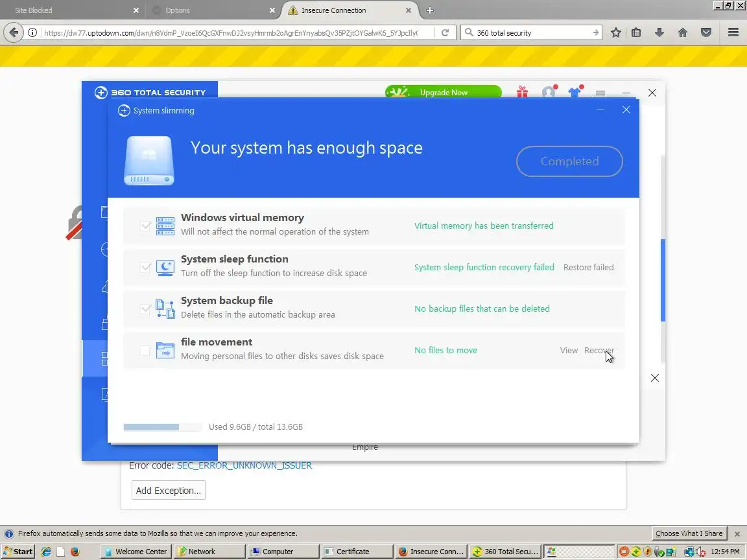The image size is (747, 560).
Task: Click the blue shirt skin icon
Action: tap(575, 92)
